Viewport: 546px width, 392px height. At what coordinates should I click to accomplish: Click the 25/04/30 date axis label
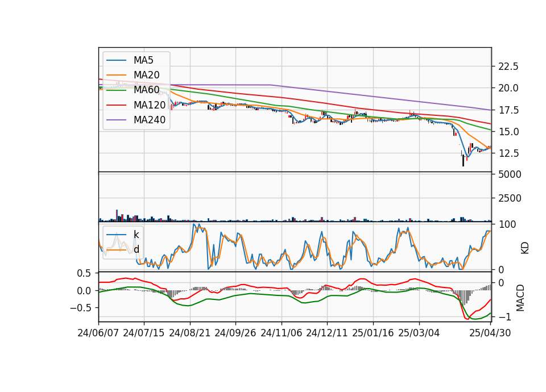[490, 333]
